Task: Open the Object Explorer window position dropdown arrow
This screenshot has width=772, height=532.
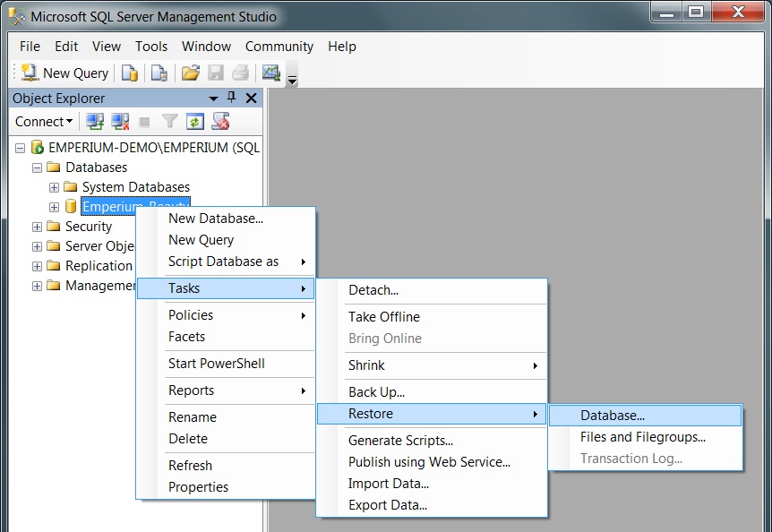Action: coord(213,99)
